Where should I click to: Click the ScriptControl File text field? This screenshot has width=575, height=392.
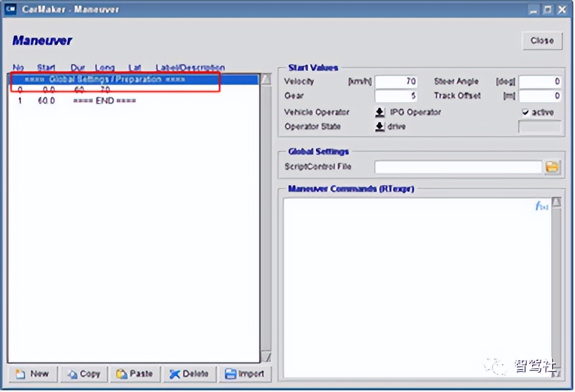(x=458, y=167)
